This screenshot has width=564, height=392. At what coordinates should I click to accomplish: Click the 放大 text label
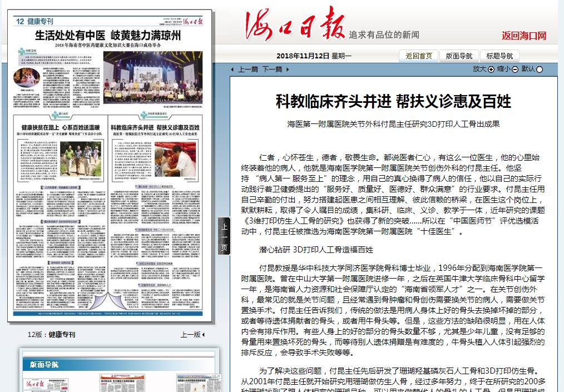tap(480, 69)
